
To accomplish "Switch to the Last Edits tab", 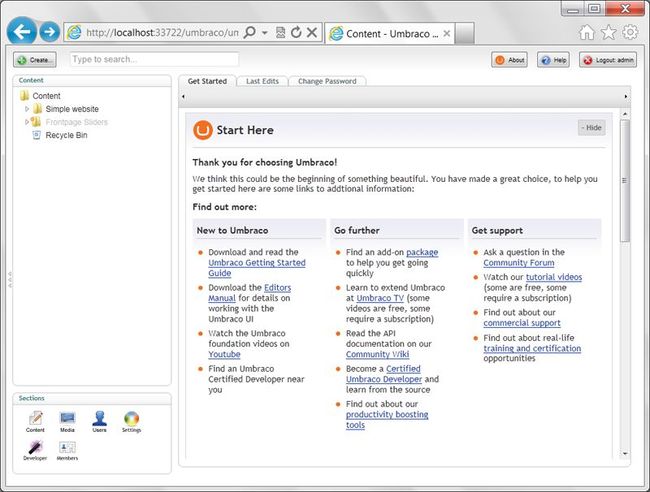I will pos(262,81).
